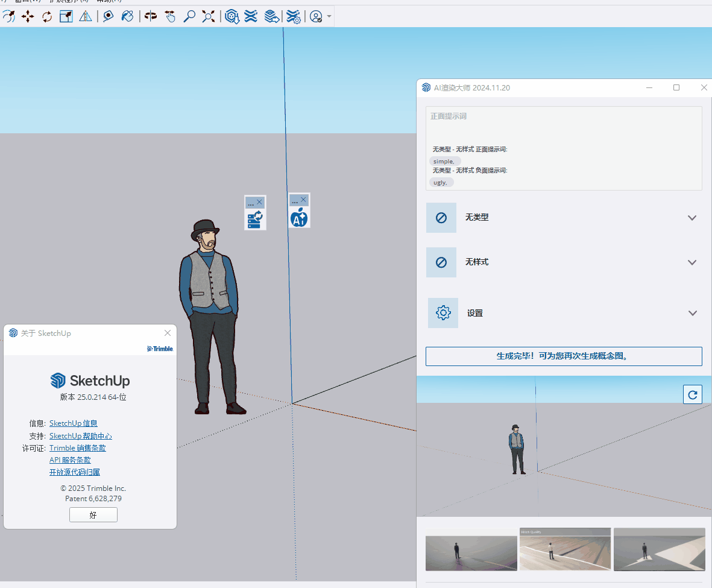Open the 扩展程序 menu

pyautogui.click(x=66, y=2)
